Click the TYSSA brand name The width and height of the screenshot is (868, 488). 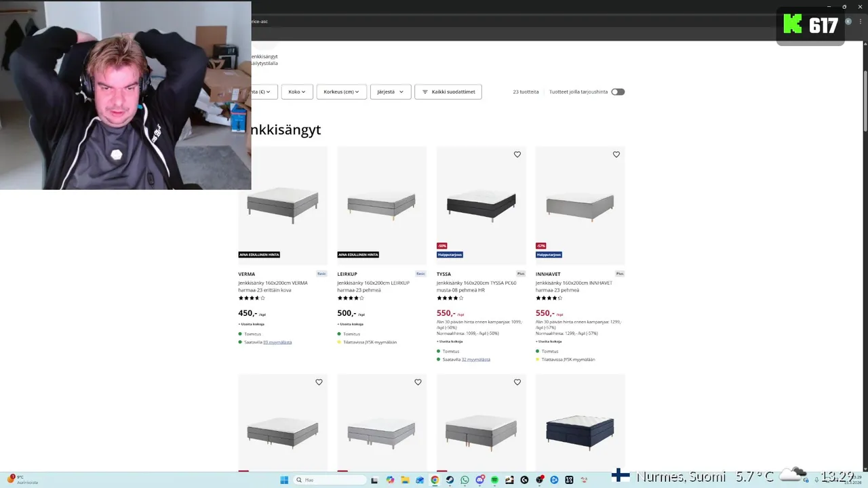tap(443, 274)
